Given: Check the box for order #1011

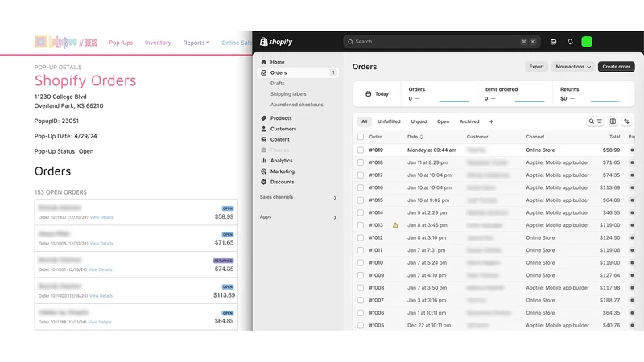Looking at the screenshot, I should click(360, 250).
